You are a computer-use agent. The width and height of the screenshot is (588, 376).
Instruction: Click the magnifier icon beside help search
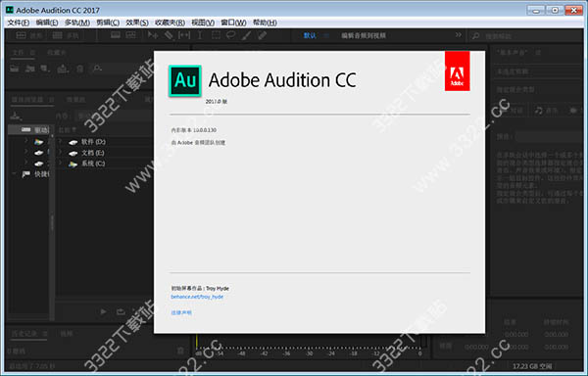[475, 36]
